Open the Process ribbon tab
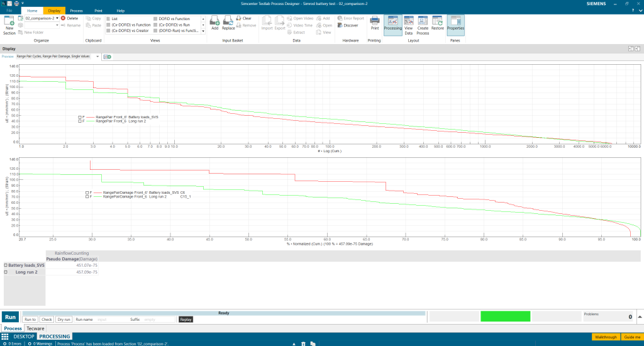The height and width of the screenshot is (346, 644). [76, 11]
